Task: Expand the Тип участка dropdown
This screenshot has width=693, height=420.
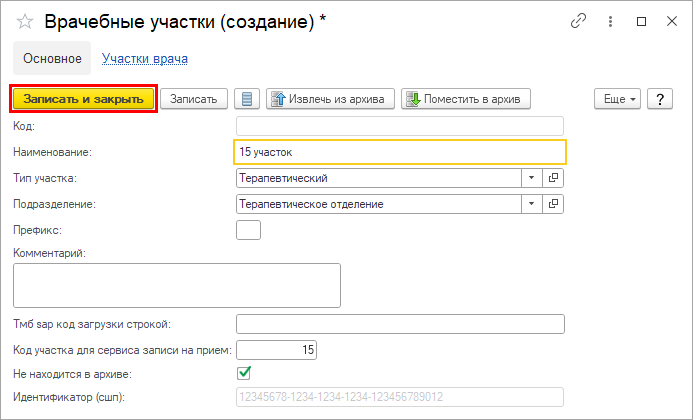Action: (x=531, y=178)
